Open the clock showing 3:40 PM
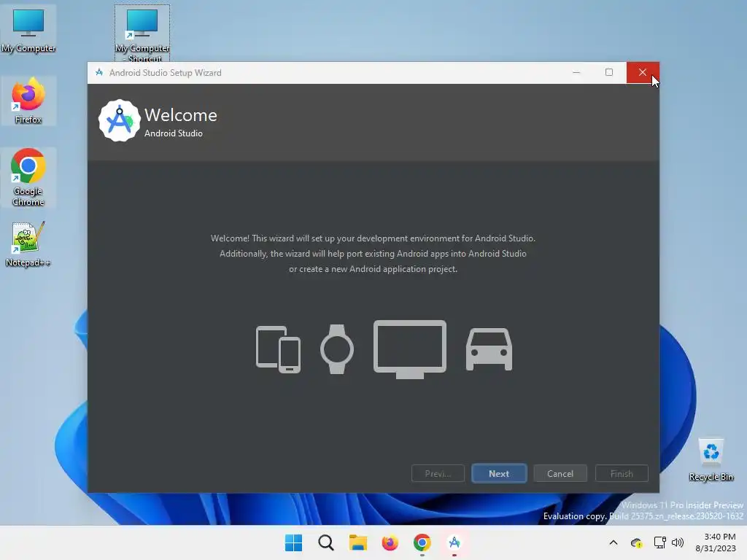The image size is (747, 560). pyautogui.click(x=716, y=542)
